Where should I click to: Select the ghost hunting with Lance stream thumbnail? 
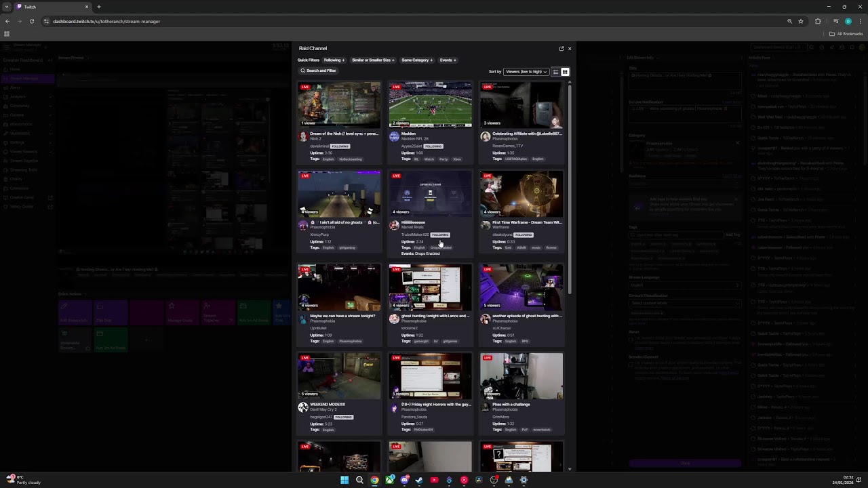[x=430, y=287]
